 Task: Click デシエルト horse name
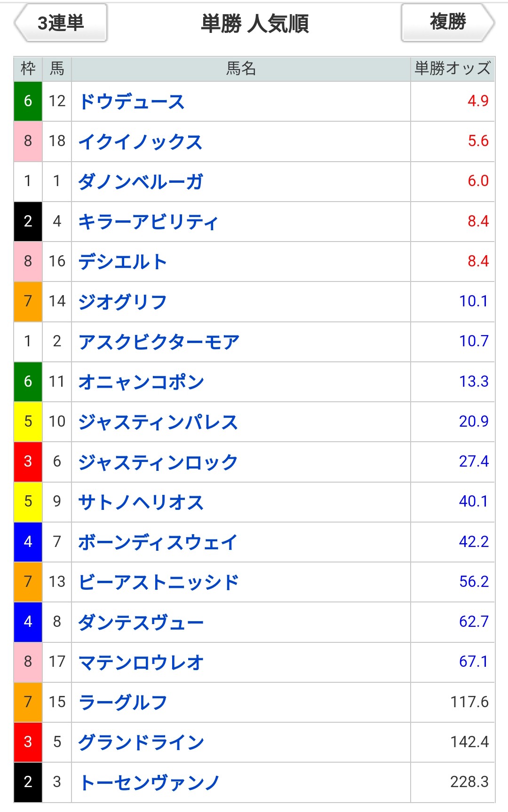click(x=123, y=262)
